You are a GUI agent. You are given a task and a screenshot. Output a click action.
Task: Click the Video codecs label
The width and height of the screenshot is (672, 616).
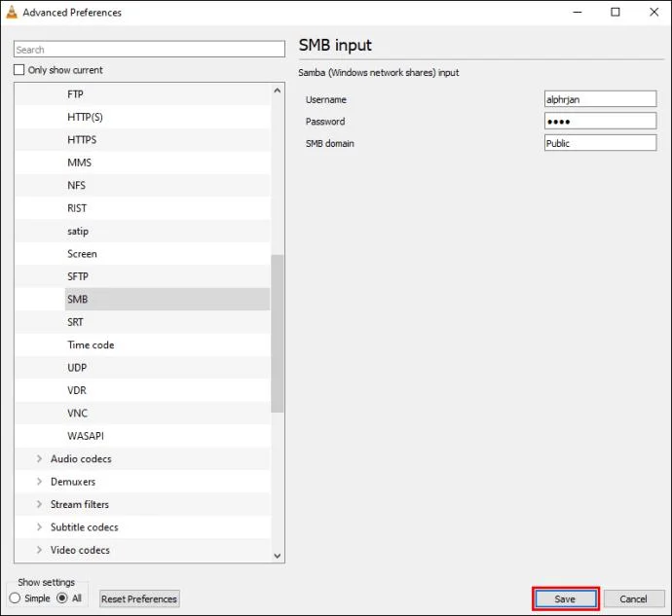coord(80,550)
